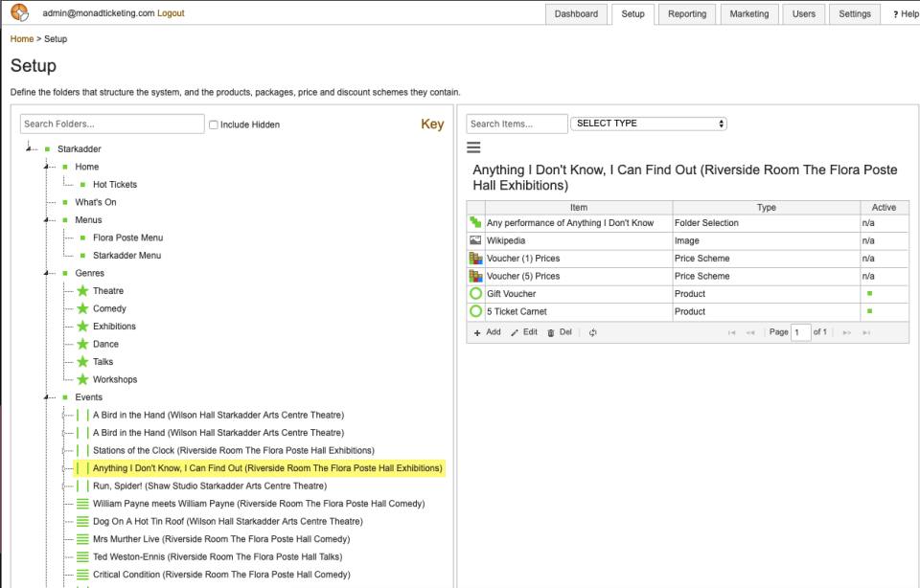Collapse the Starkadder root folder
Screen dimensions: 920x588
28,148
